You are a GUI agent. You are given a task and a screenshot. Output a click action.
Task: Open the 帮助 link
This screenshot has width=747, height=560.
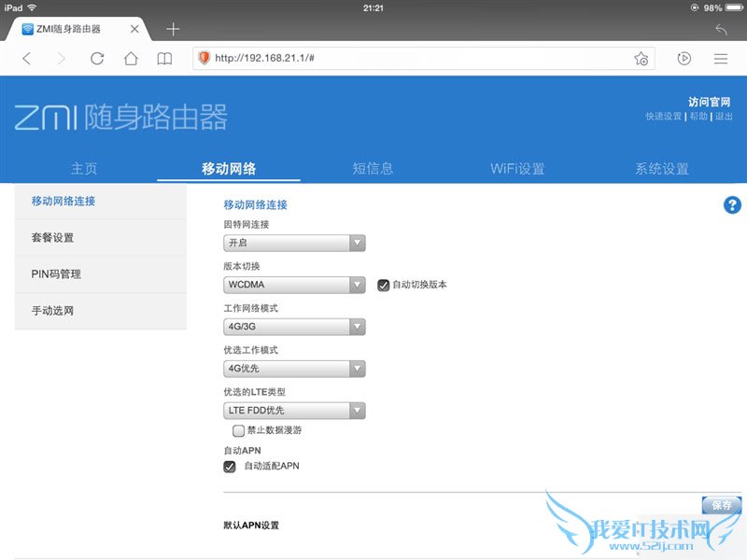coord(698,116)
